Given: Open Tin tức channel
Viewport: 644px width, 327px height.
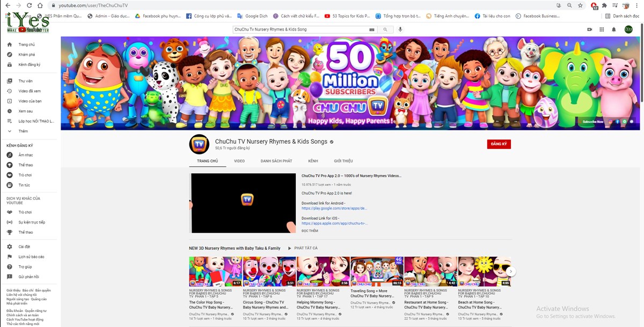Looking at the screenshot, I should click(x=24, y=185).
